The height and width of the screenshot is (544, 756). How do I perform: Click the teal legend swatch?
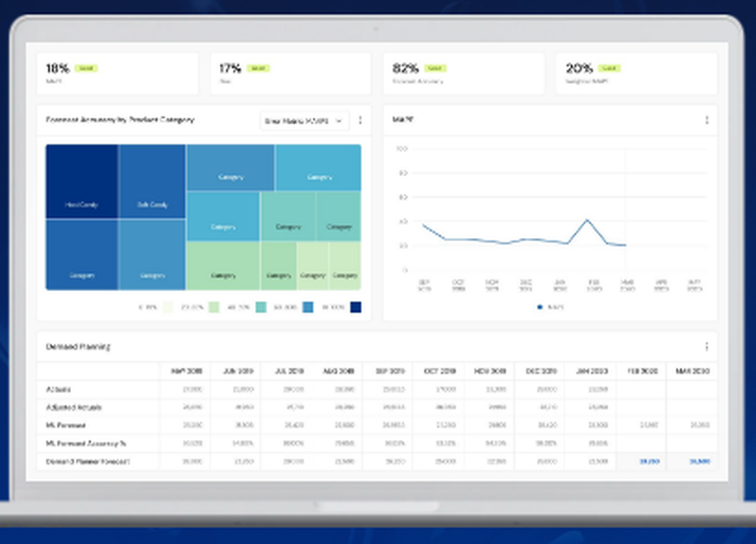click(x=261, y=307)
